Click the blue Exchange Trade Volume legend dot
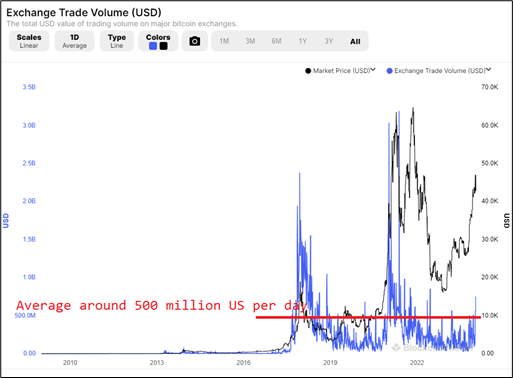 point(389,71)
